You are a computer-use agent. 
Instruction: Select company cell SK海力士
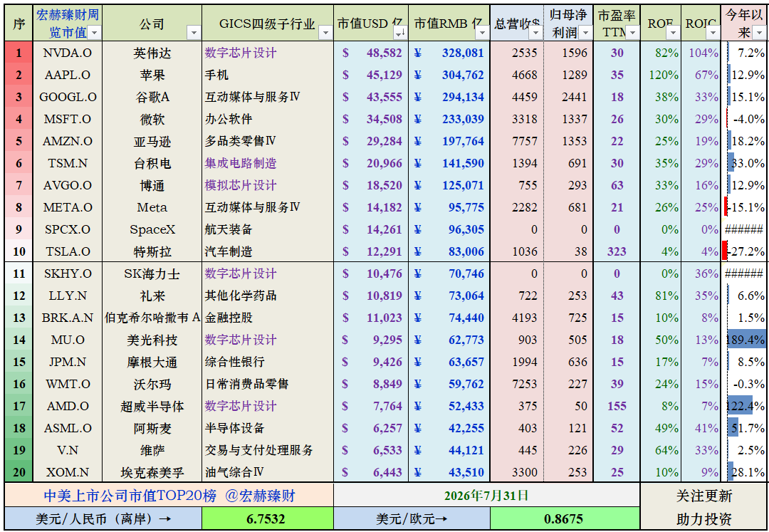[152, 273]
